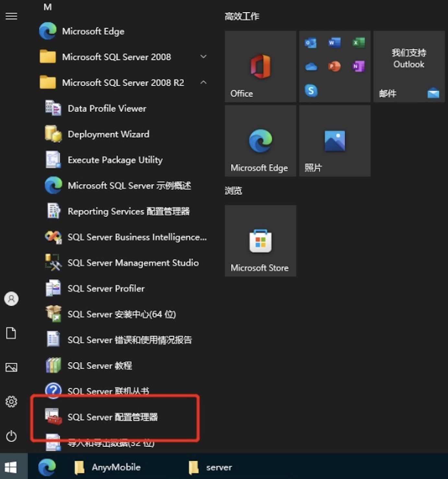Image resolution: width=448 pixels, height=479 pixels.
Task: Open the Deployment Wizard icon
Action: pyautogui.click(x=53, y=134)
